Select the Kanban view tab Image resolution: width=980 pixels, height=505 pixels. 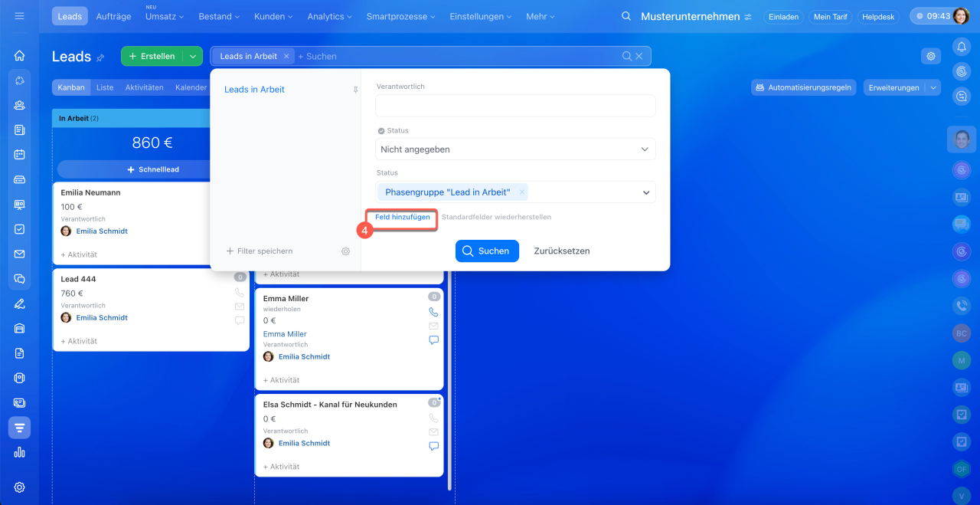click(x=71, y=87)
